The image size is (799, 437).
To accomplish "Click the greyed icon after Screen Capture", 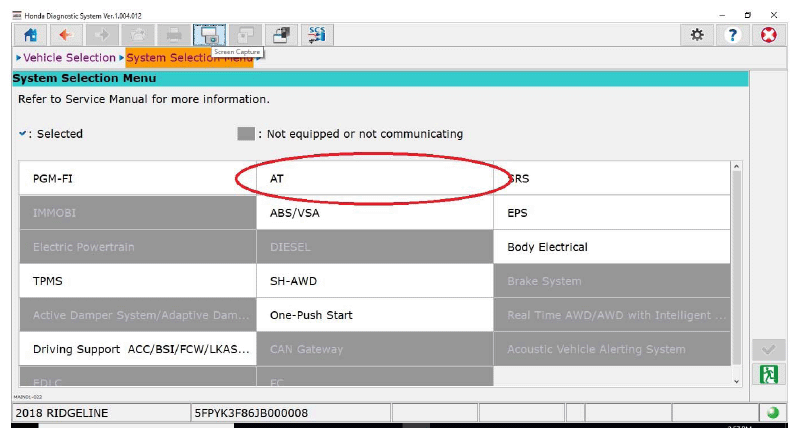I will (246, 35).
